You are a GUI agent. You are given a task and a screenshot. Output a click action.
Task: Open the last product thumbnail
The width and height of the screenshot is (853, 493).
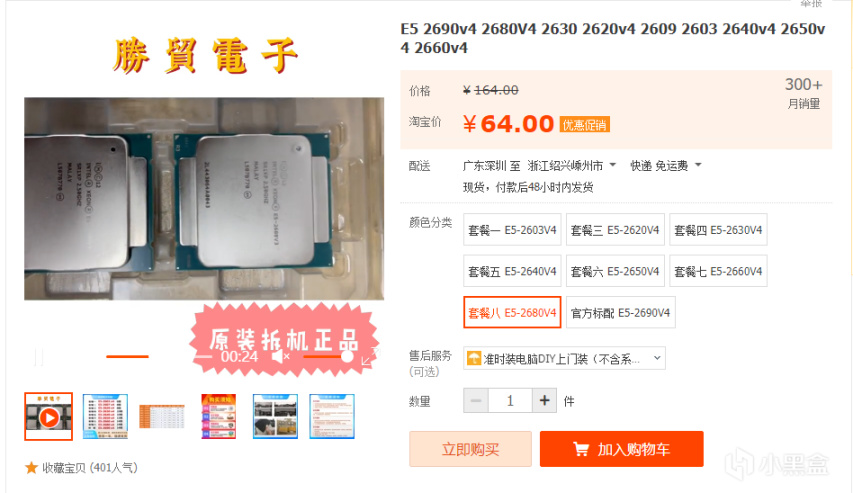pos(332,416)
